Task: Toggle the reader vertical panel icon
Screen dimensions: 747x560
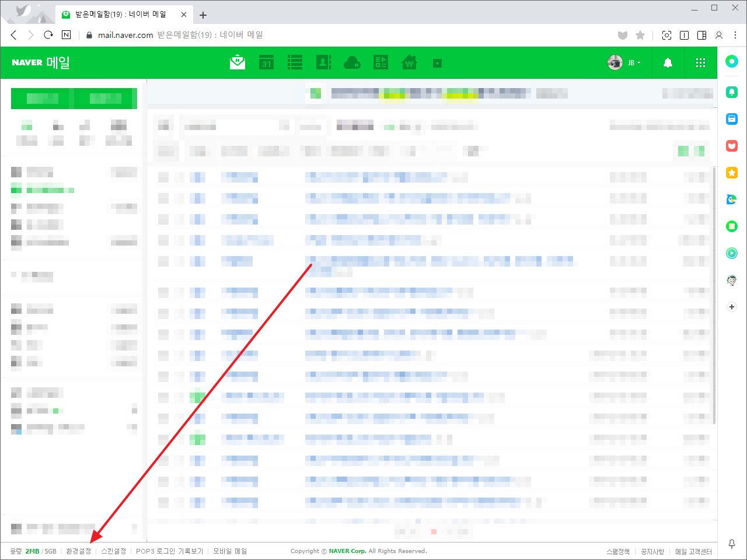Action: (684, 35)
